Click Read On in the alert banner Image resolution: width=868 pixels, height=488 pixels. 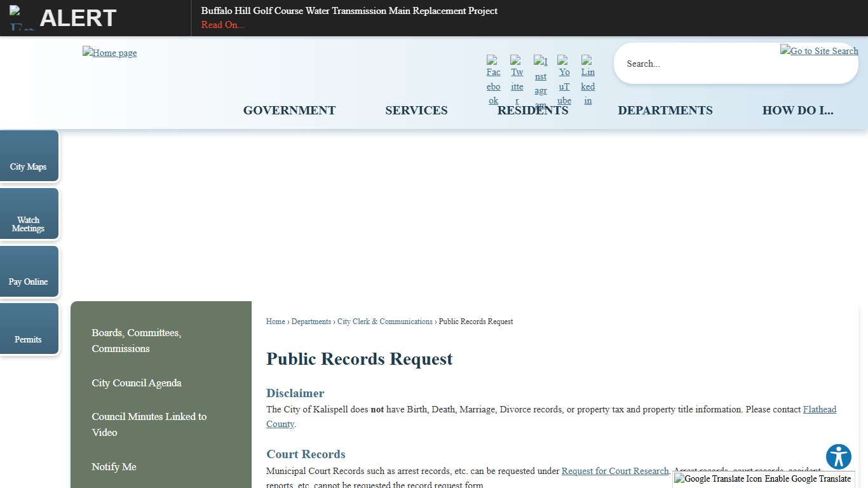tap(222, 24)
